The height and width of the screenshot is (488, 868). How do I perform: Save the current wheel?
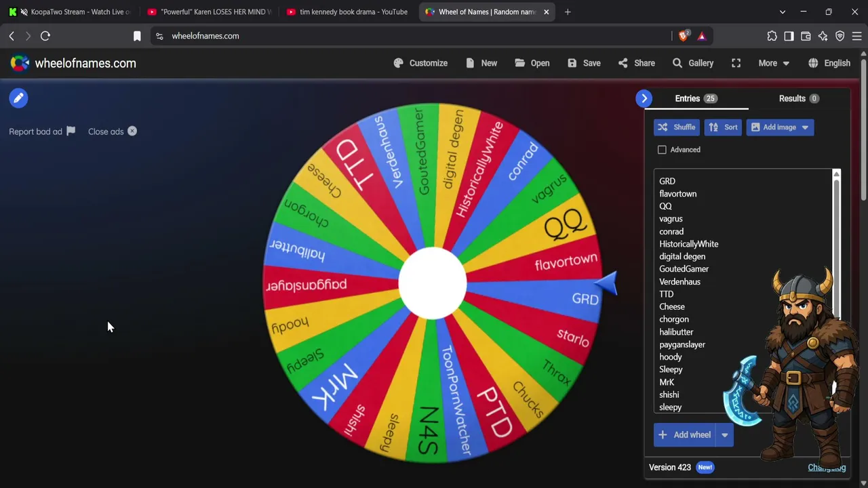coord(584,63)
